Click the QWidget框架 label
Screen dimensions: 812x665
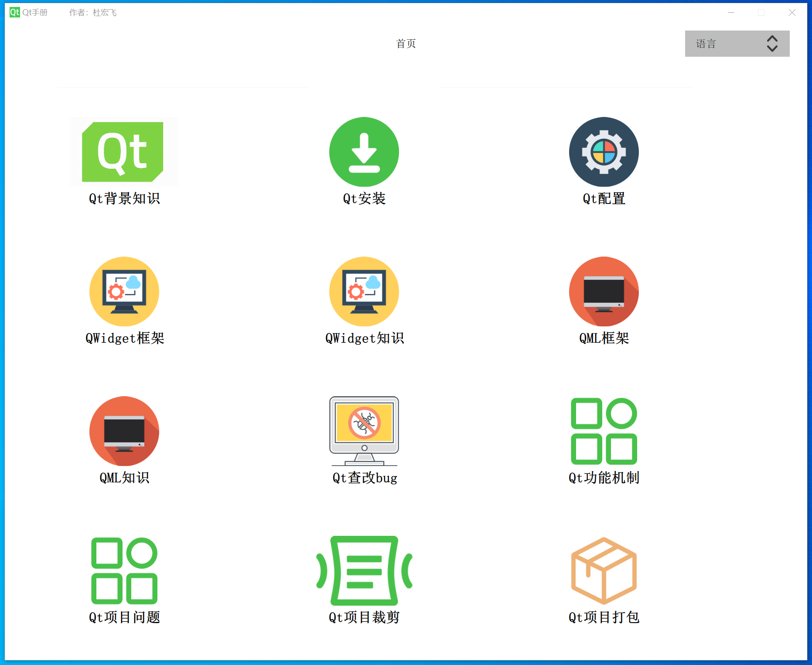pyautogui.click(x=125, y=338)
